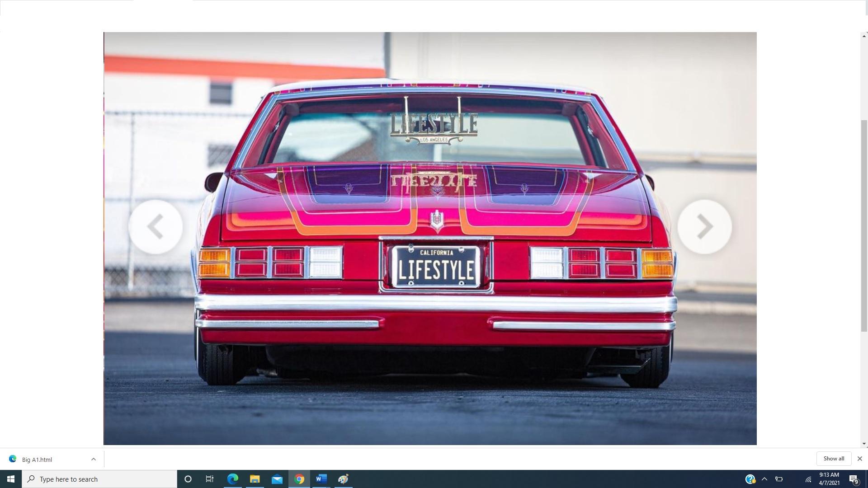Open the Big A1.html download options chevron
The image size is (868, 488).
pos(94,459)
